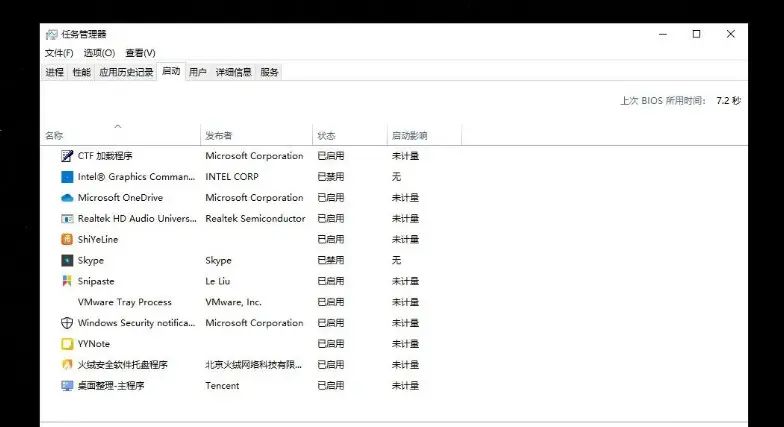The height and width of the screenshot is (427, 784).
Task: Select the YYNote entry name
Action: pyautogui.click(x=94, y=344)
